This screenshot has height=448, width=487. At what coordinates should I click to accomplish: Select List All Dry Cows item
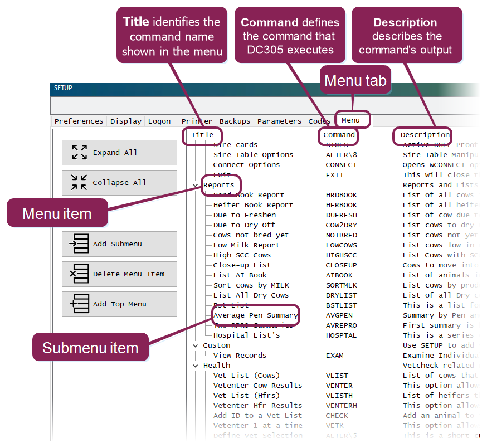point(251,295)
